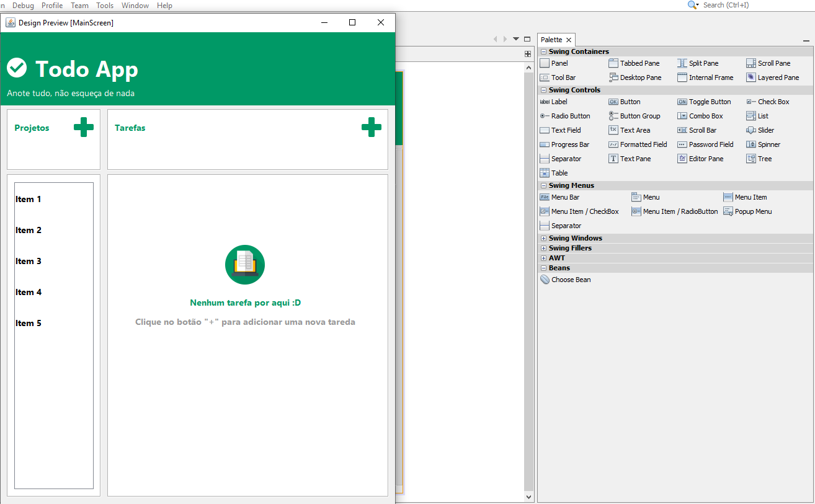Screen dimensions: 815x504
Task: Select the Panel component in Palette
Action: [x=554, y=63]
